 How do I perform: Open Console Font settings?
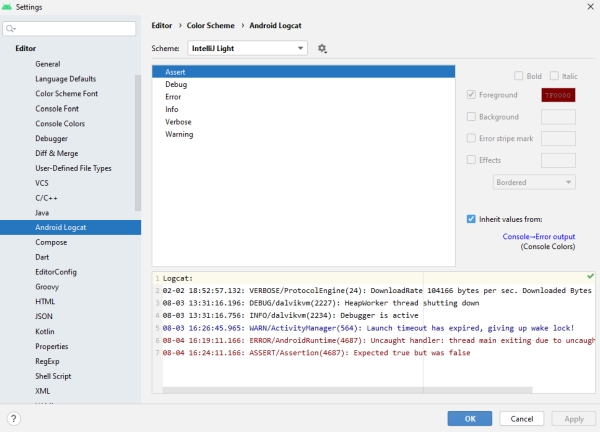pos(57,109)
